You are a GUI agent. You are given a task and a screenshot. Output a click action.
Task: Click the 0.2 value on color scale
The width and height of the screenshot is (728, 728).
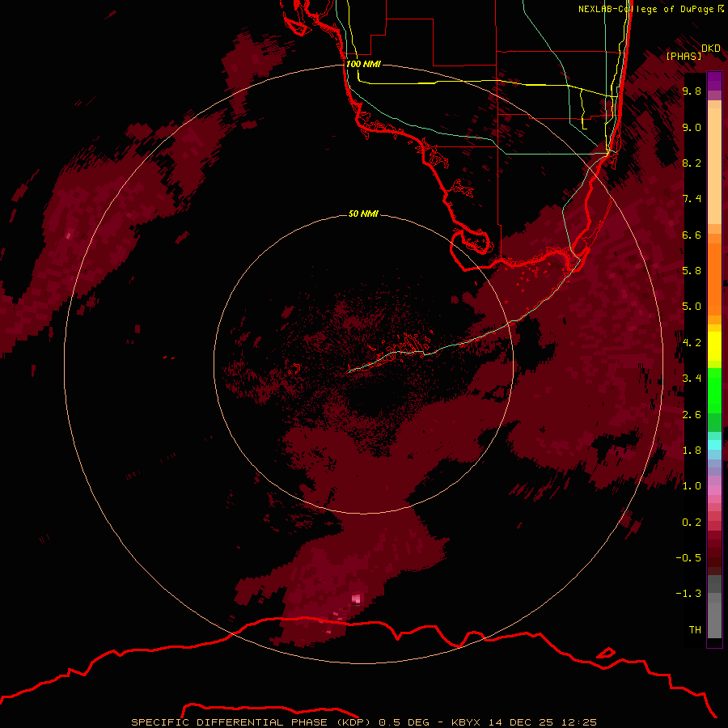tap(692, 523)
